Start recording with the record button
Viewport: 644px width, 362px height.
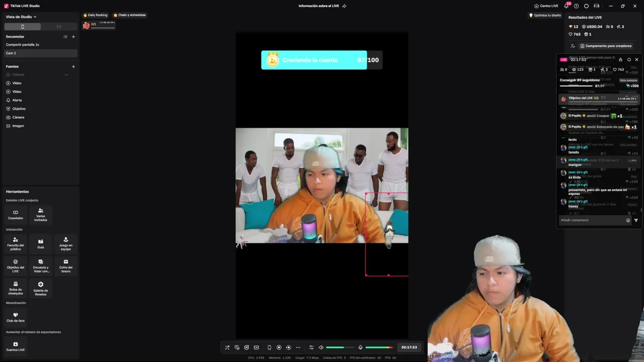(x=279, y=347)
